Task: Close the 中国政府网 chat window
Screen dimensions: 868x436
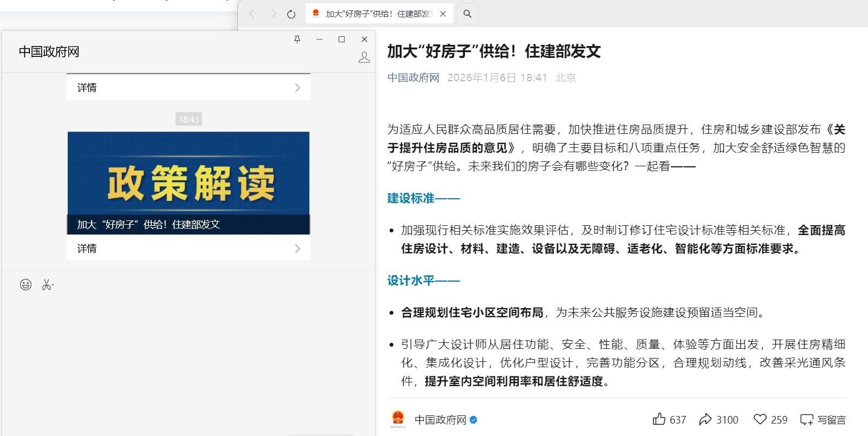Action: 364,40
